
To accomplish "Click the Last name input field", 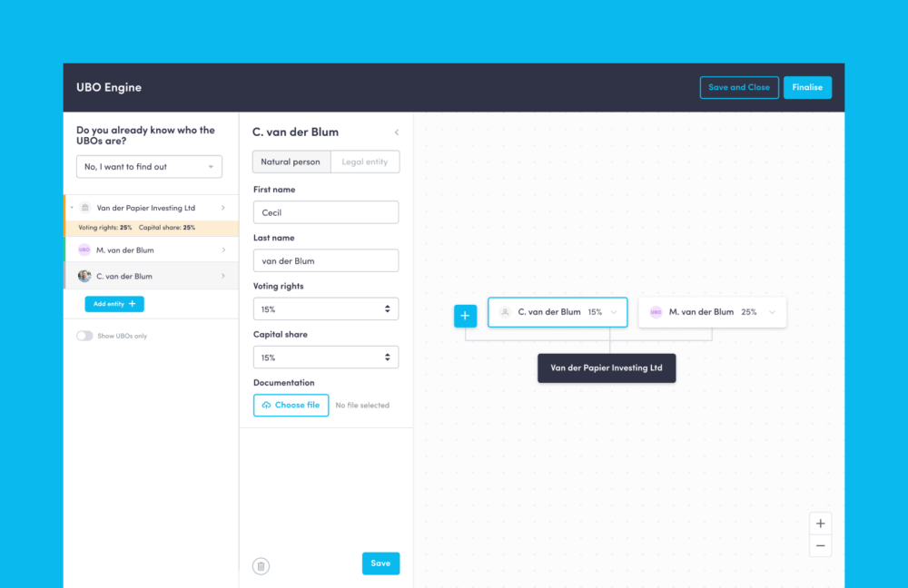I will (x=325, y=260).
